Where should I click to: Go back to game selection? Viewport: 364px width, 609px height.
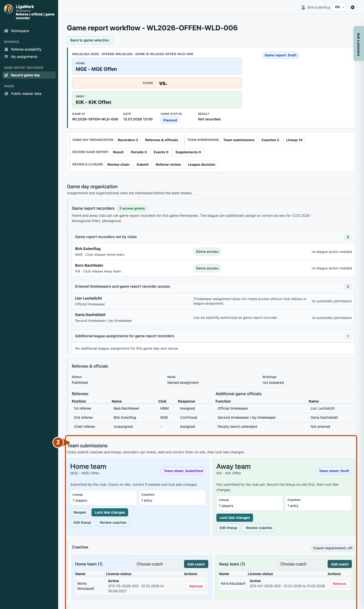90,40
